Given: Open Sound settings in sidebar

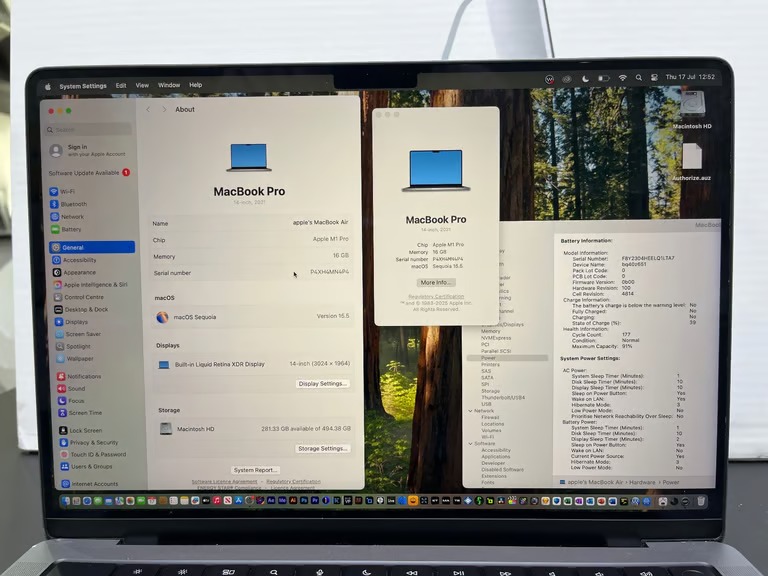Looking at the screenshot, I should click(71, 388).
